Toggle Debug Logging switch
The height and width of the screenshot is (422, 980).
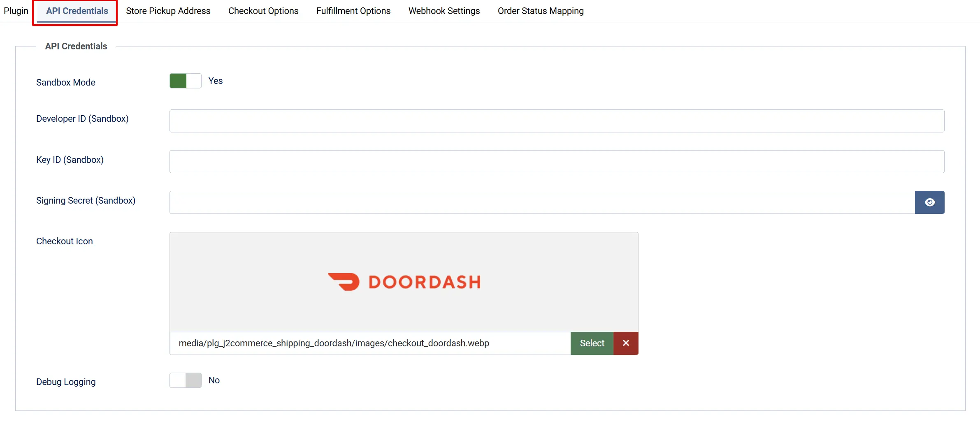pos(186,380)
